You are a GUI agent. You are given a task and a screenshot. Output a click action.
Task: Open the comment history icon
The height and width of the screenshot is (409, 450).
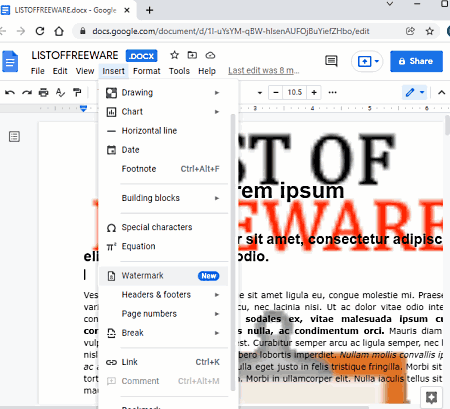(331, 61)
